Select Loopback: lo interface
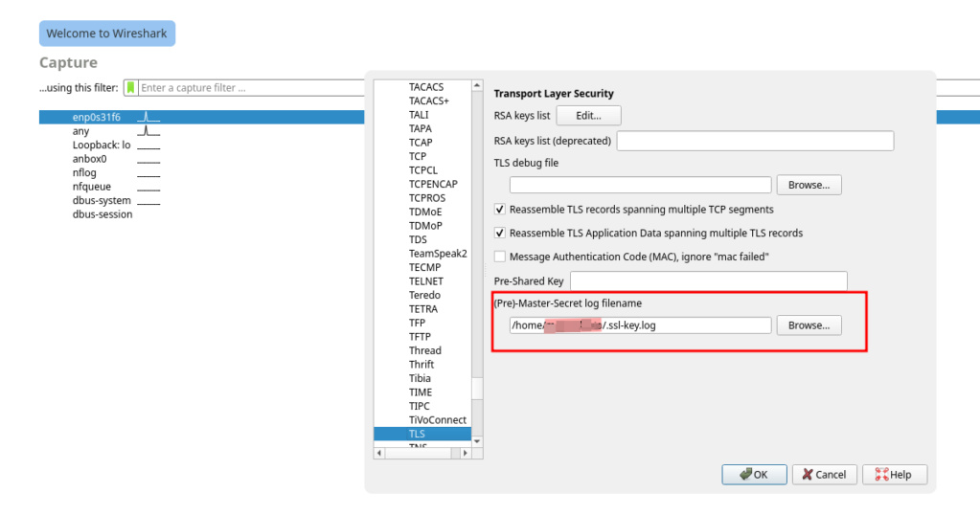 click(102, 145)
